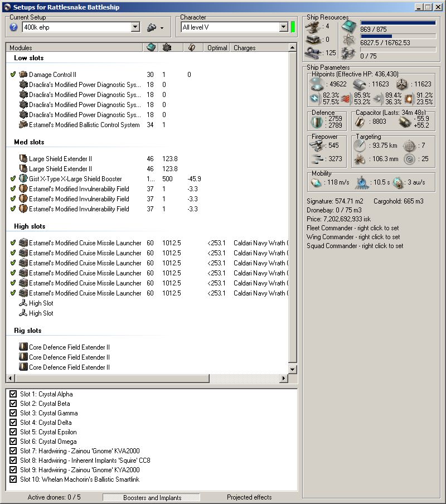Click the Gist X-Type Shield Booster icon
Image resolution: width=446 pixels, height=504 pixels.
[x=23, y=178]
